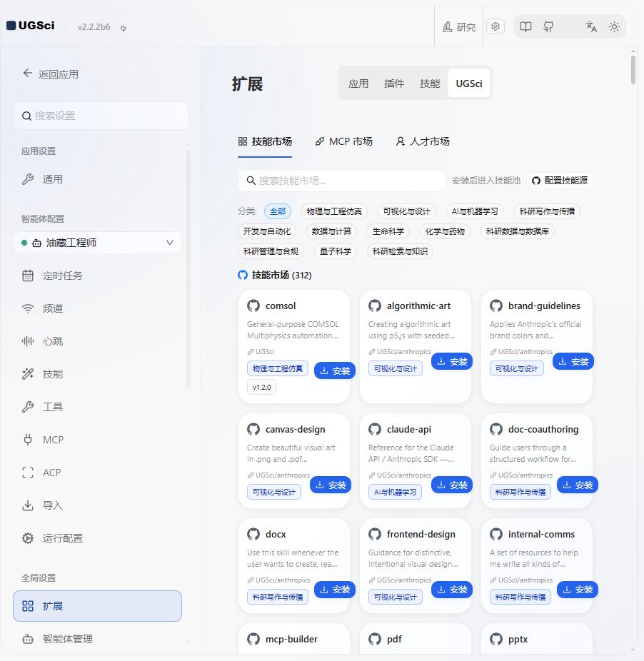This screenshot has width=644, height=661.
Task: Expand the 油藏工程师 agent dropdown
Action: point(98,243)
